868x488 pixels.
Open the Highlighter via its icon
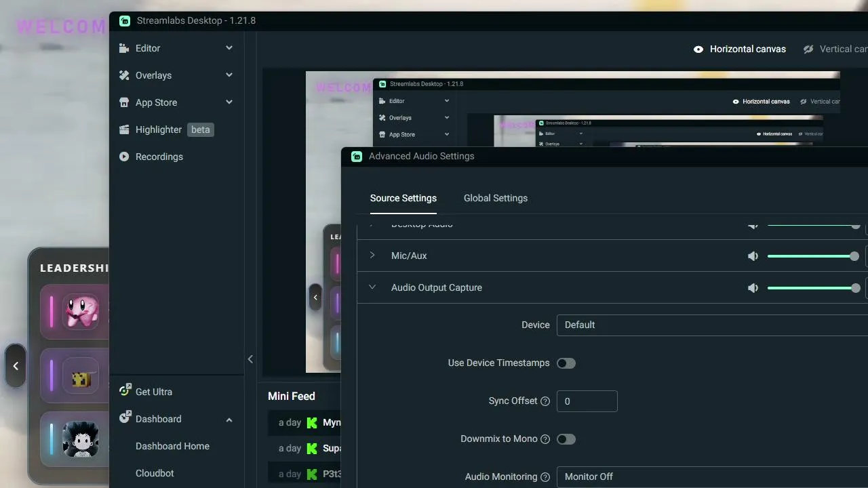124,129
